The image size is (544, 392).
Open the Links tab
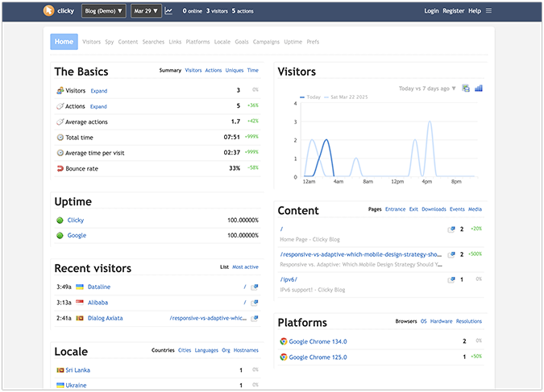pyautogui.click(x=175, y=42)
